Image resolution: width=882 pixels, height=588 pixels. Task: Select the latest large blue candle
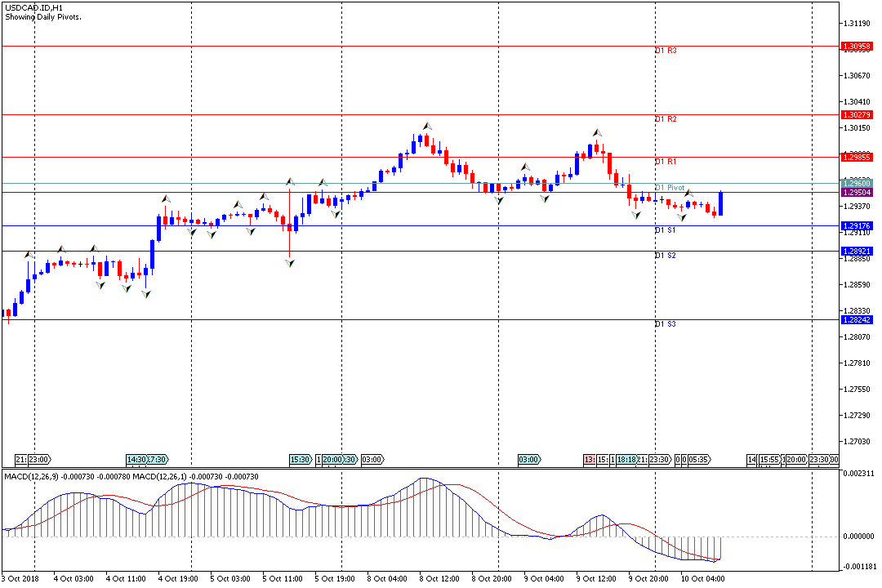721,203
